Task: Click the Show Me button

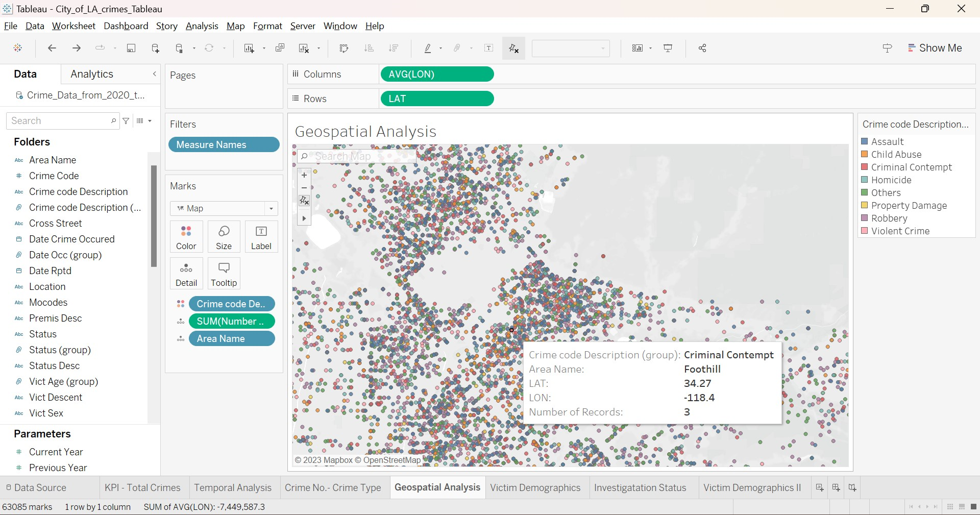Action: (x=935, y=48)
